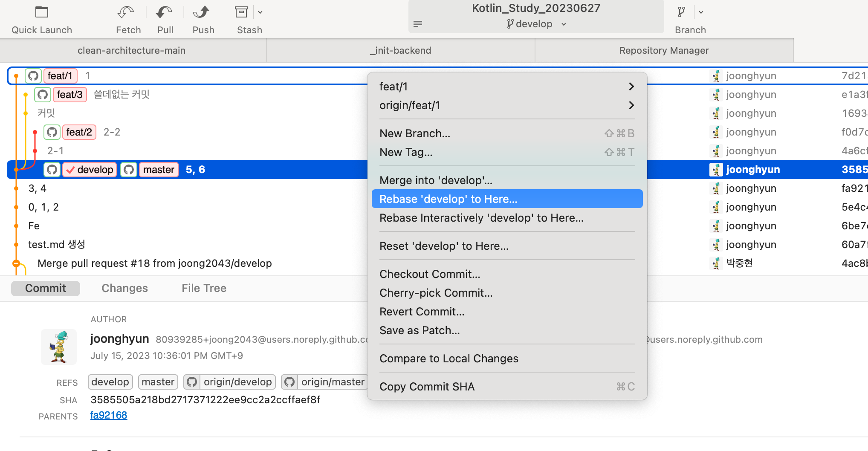This screenshot has height=451, width=868.
Task: Click the Pull toolbar icon
Action: (x=165, y=12)
